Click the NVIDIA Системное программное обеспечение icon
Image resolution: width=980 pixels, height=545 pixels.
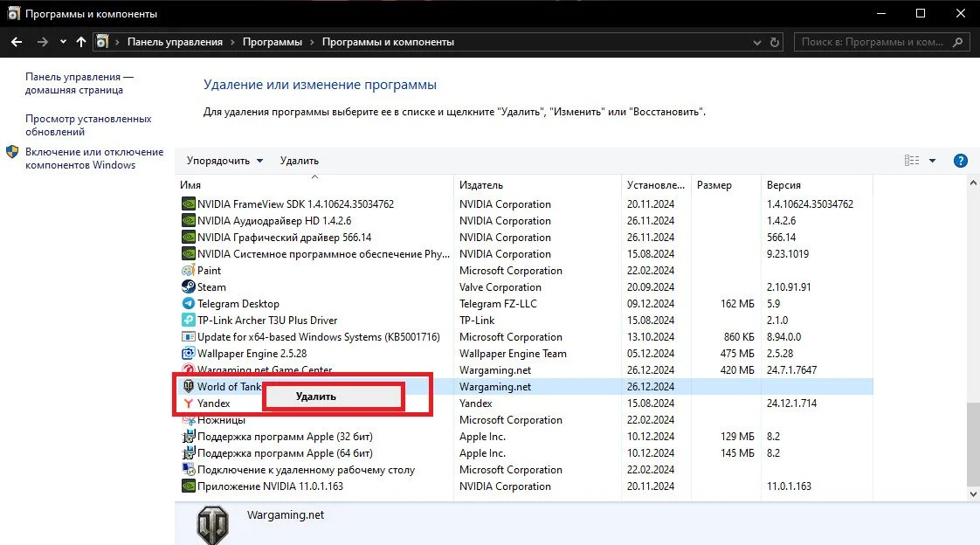pos(188,254)
